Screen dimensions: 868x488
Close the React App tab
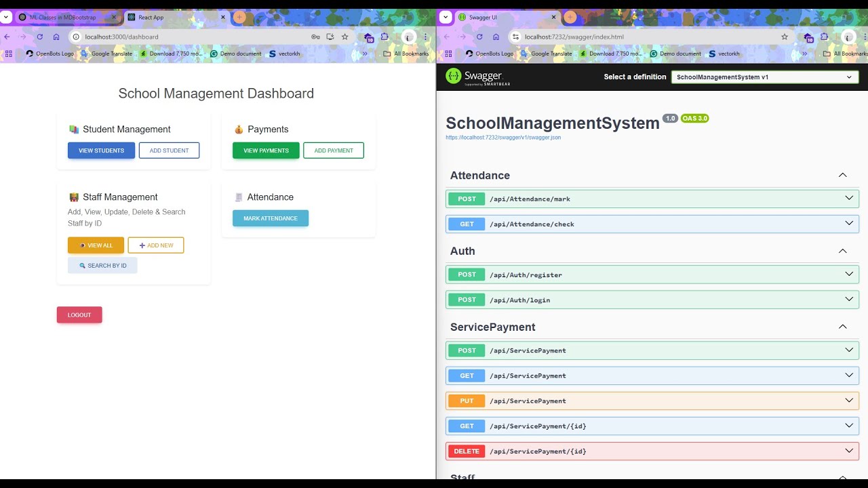(224, 17)
